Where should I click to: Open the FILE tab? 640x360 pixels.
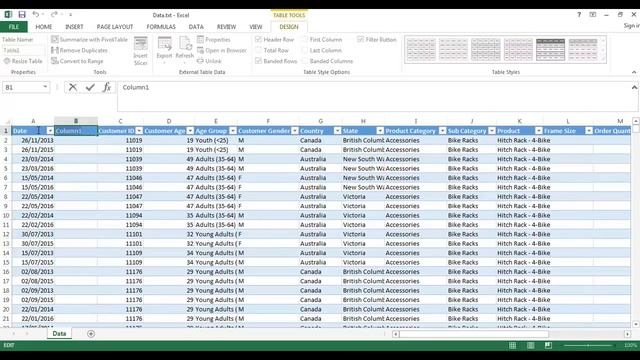coord(14,27)
